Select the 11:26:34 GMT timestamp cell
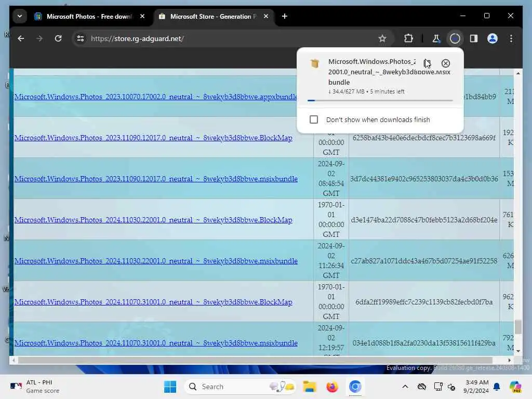532x399 pixels. click(x=331, y=261)
